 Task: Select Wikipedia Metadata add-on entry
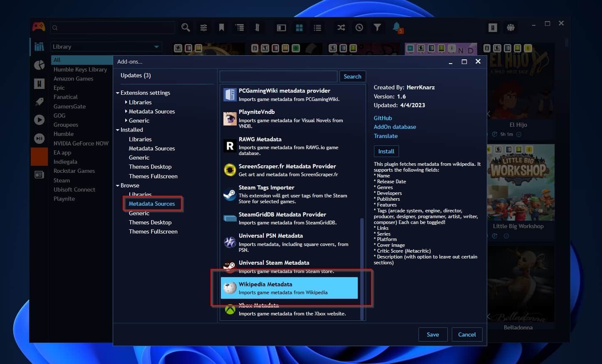click(289, 288)
